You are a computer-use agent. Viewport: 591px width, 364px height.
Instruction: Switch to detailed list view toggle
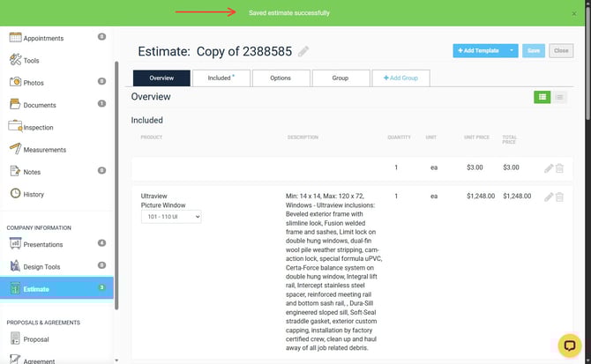542,97
